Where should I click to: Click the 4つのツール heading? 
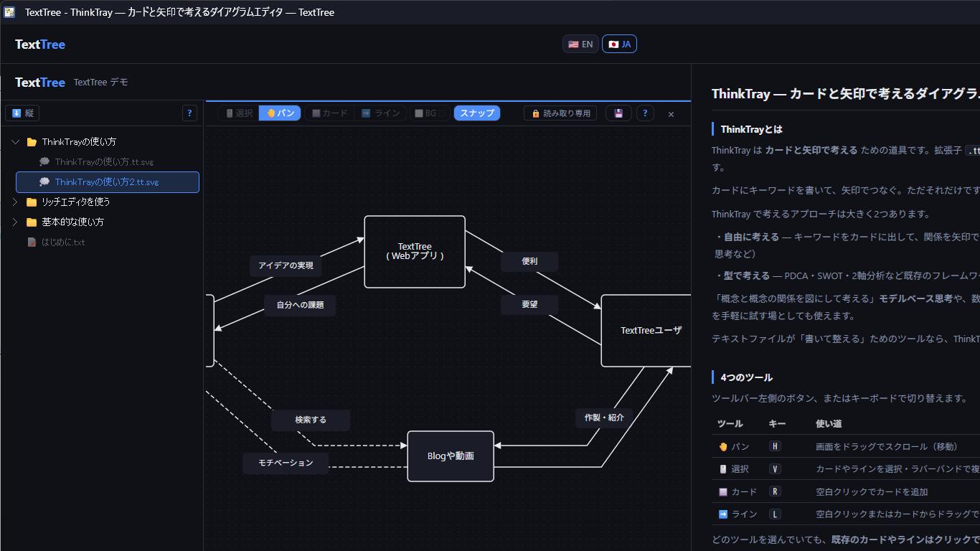click(746, 377)
